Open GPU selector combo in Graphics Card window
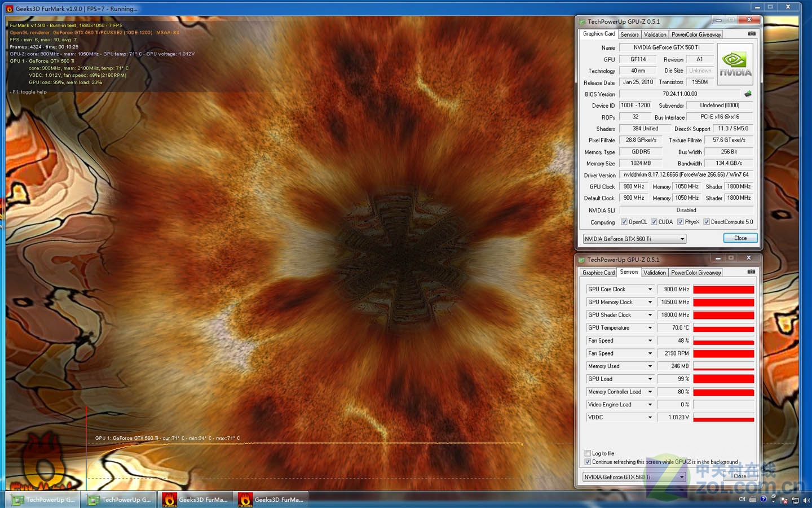 (x=634, y=239)
